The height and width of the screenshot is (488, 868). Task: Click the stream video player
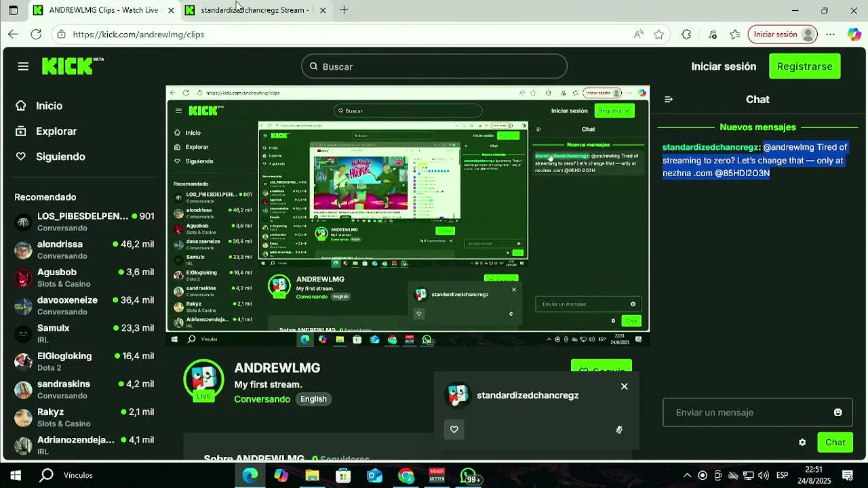coord(408,216)
